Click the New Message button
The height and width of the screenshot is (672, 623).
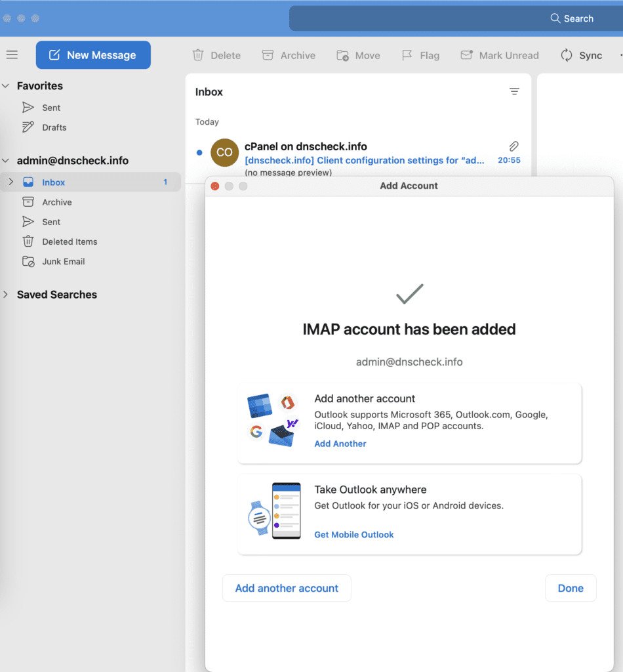tap(93, 55)
